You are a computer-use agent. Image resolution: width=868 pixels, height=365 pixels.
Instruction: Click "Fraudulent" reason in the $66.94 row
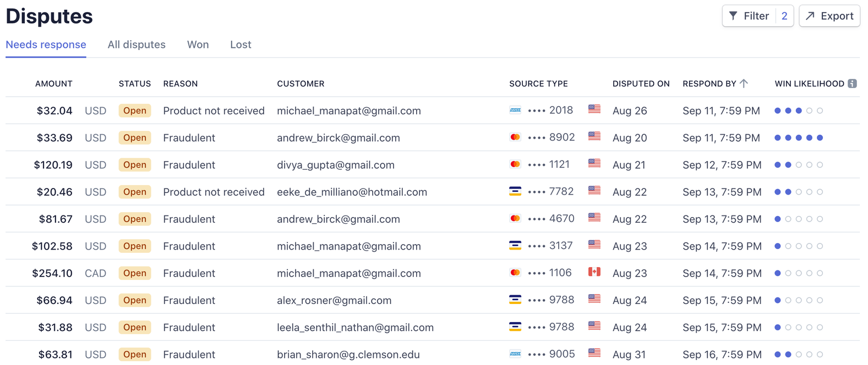coord(189,300)
